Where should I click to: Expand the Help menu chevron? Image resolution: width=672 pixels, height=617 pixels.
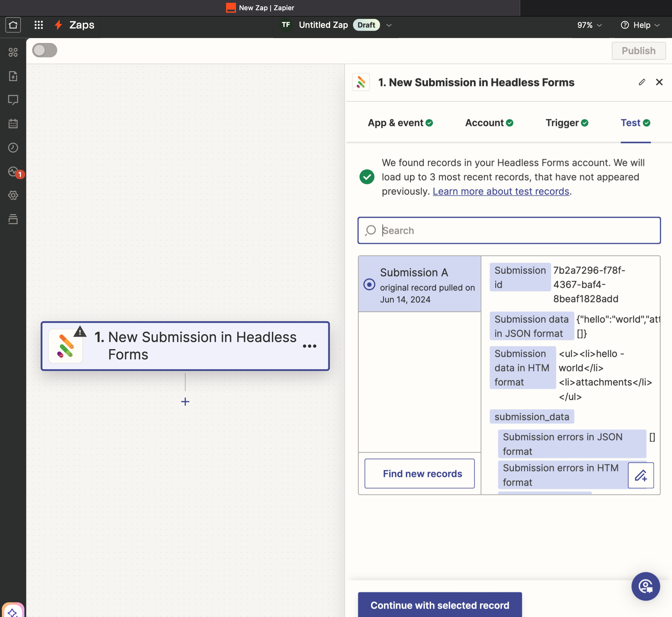click(657, 25)
